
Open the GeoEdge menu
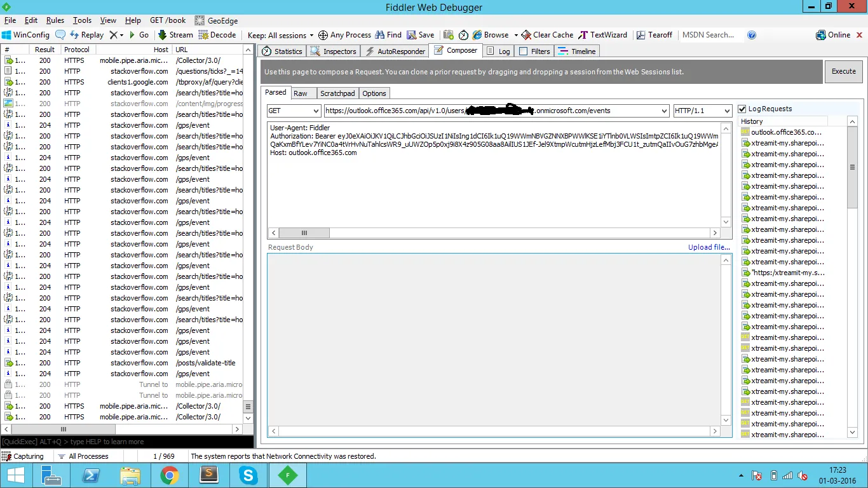pyautogui.click(x=216, y=20)
